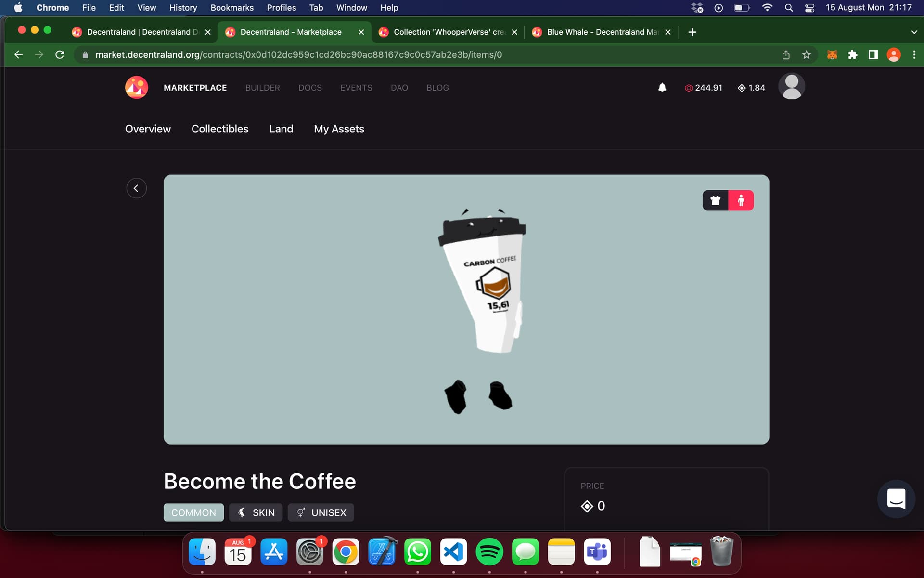The width and height of the screenshot is (924, 578).
Task: Open the Collectibles tab
Action: (220, 129)
